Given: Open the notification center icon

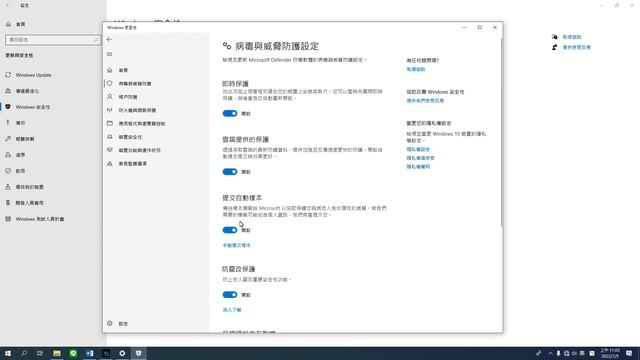Looking at the screenshot, I should (629, 353).
